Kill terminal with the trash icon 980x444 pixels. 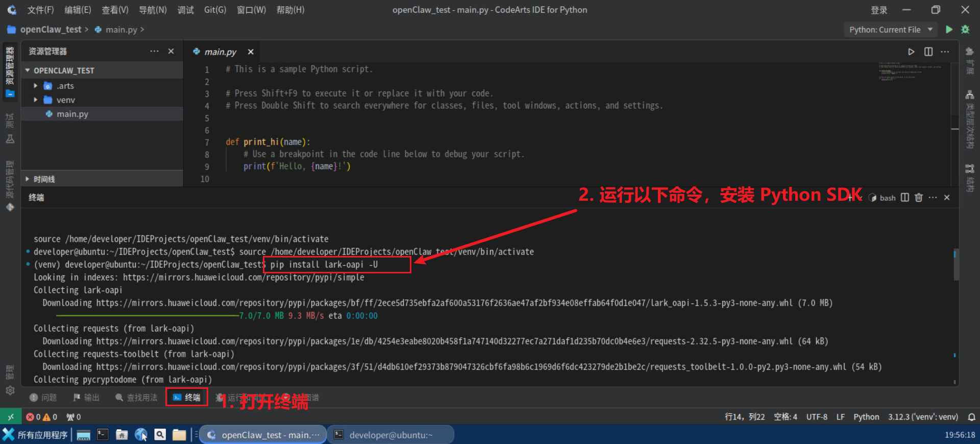(919, 197)
